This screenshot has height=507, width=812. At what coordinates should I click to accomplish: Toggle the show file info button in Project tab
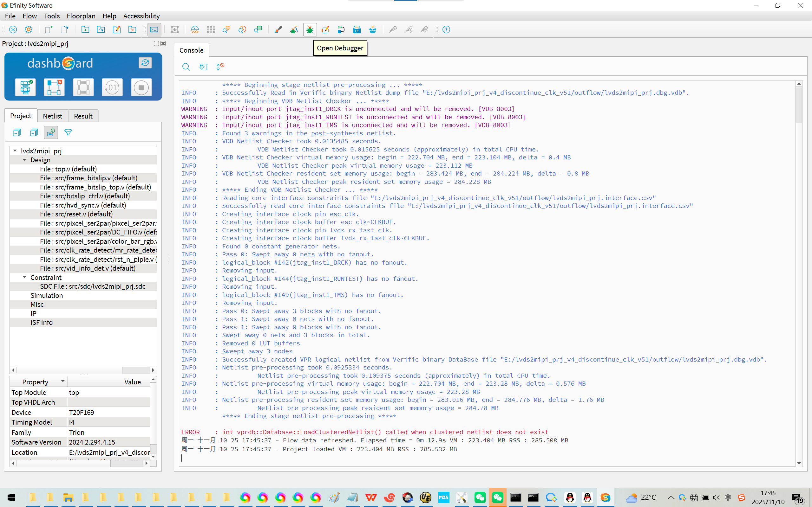tap(51, 132)
